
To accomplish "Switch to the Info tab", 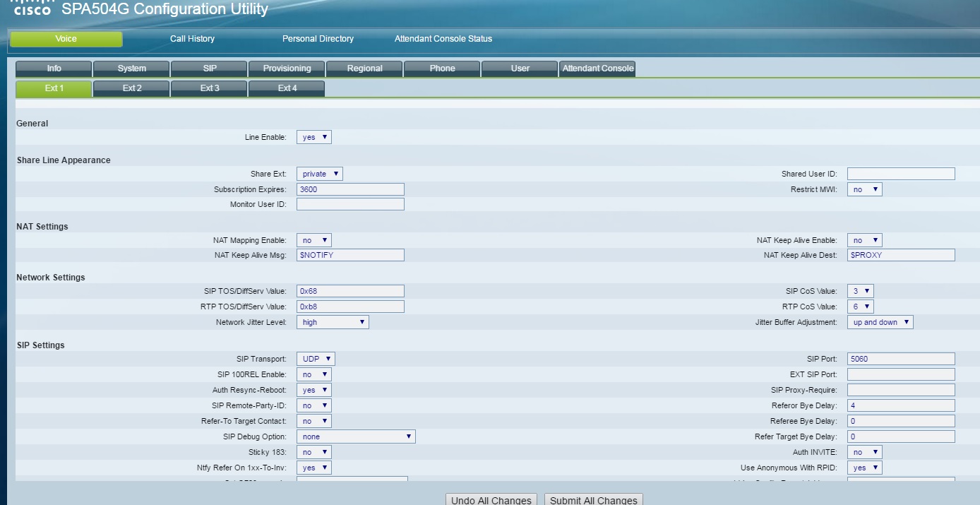I will [54, 69].
